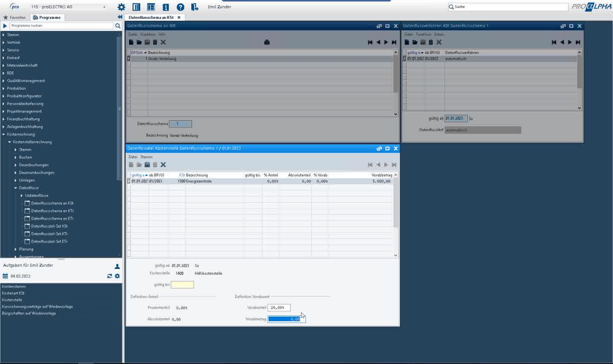
Task: Cancel editing in Datenflussziel Kostenstelle toolbar
Action: [163, 164]
